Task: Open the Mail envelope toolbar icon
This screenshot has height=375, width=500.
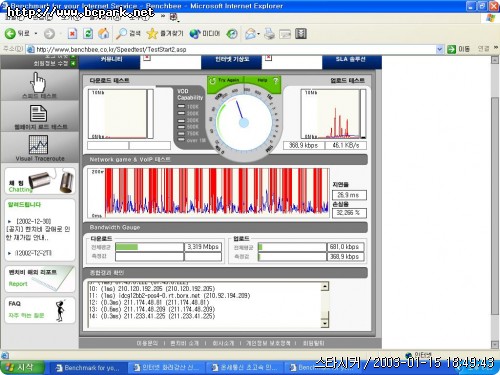Action: coord(250,34)
